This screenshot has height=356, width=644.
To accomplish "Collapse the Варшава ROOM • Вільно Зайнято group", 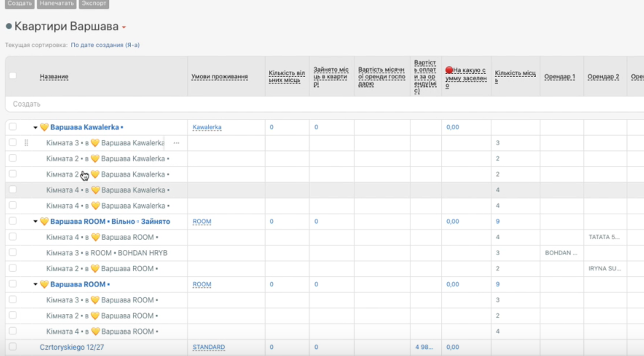I will 35,222.
